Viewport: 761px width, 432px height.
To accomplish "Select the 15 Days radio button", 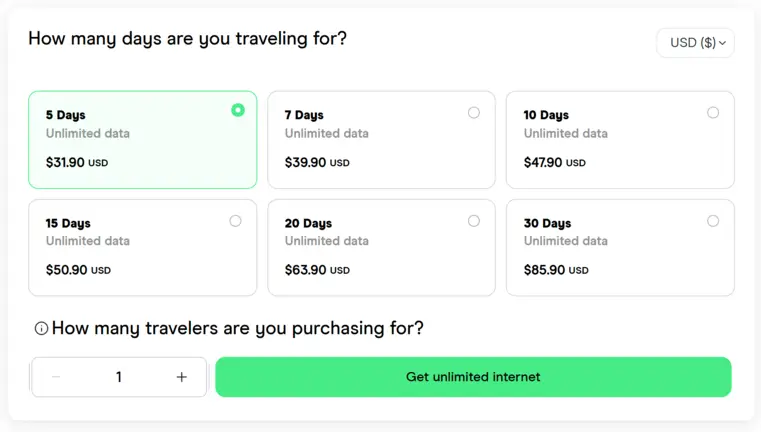I will pyautogui.click(x=235, y=221).
